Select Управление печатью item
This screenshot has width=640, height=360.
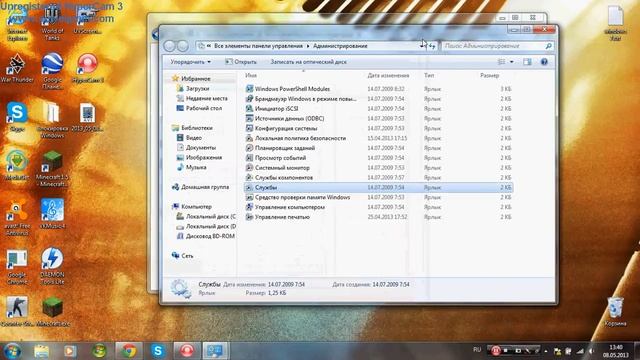coord(378,217)
